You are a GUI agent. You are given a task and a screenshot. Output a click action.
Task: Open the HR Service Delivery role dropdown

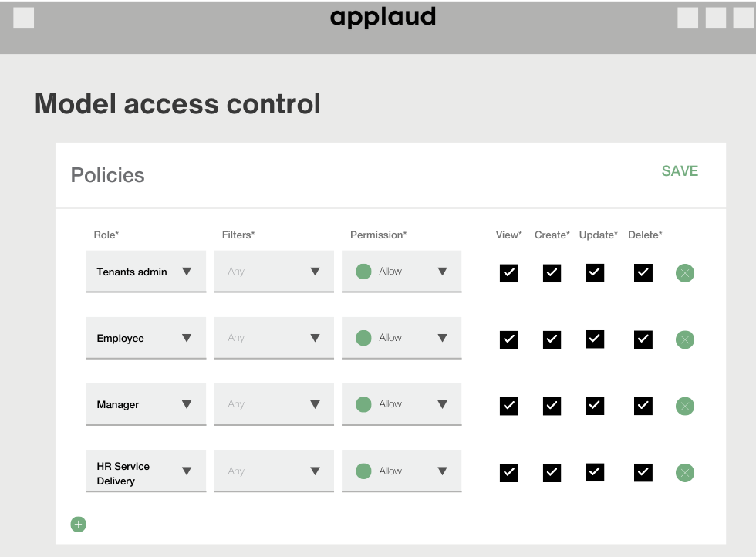click(x=146, y=471)
